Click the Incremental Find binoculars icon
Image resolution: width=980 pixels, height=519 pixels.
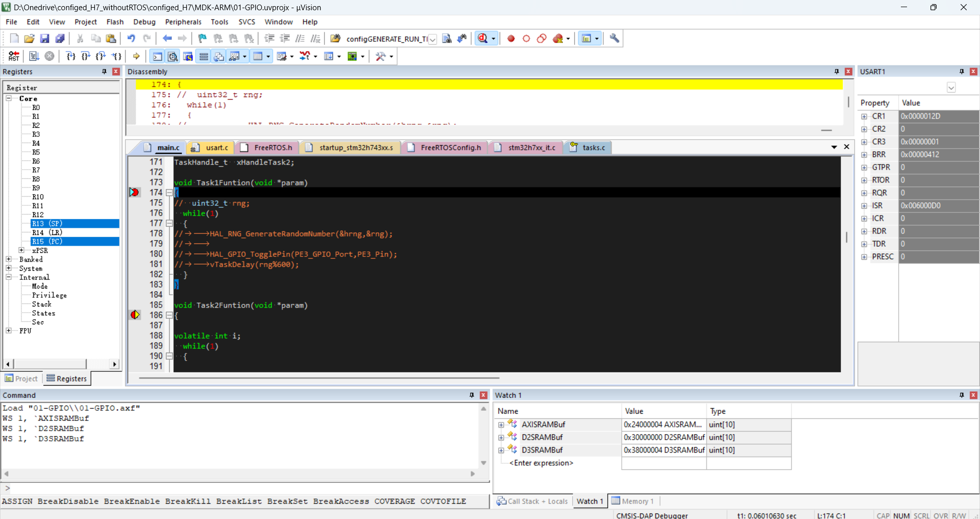(x=462, y=38)
